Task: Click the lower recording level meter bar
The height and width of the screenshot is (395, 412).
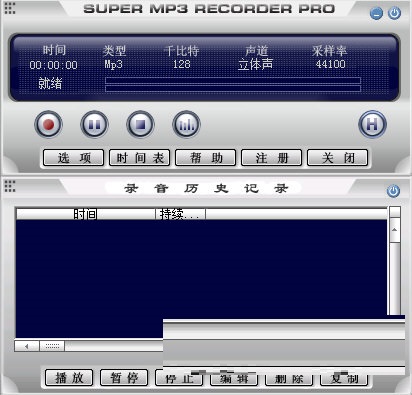Action: 233,88
